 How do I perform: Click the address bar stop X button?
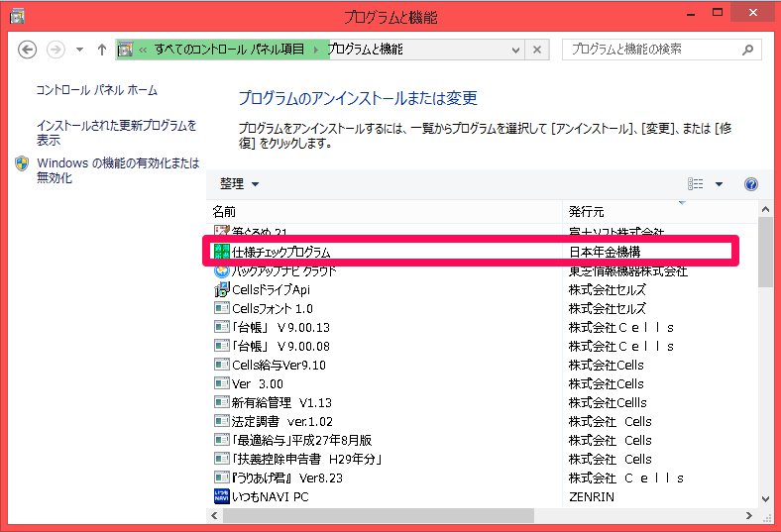coord(537,50)
